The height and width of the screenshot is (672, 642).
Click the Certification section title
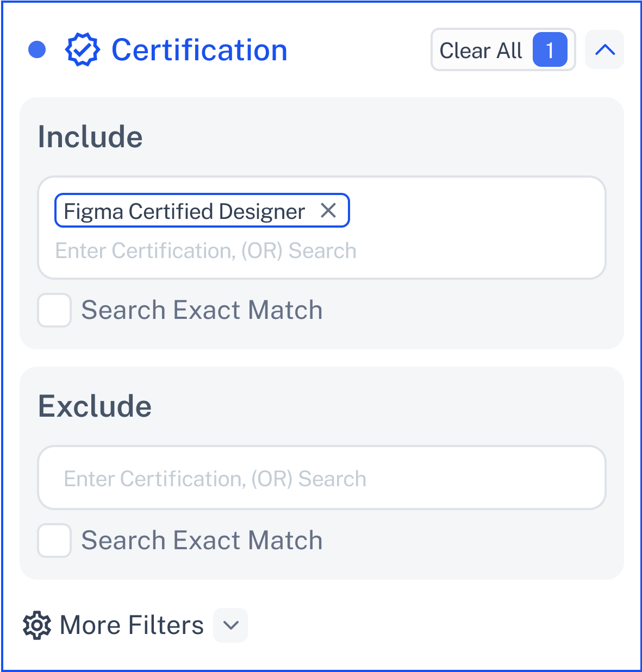(x=200, y=50)
